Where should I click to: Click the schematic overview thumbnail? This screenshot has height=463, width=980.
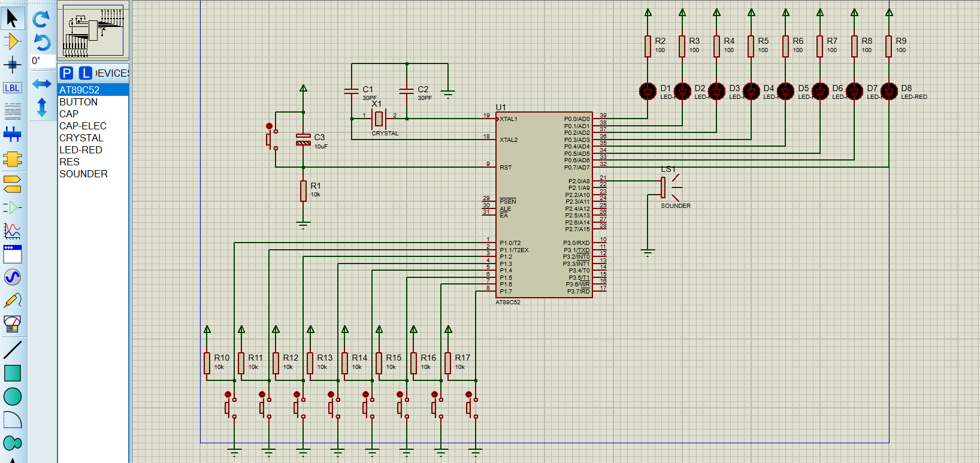click(x=93, y=31)
